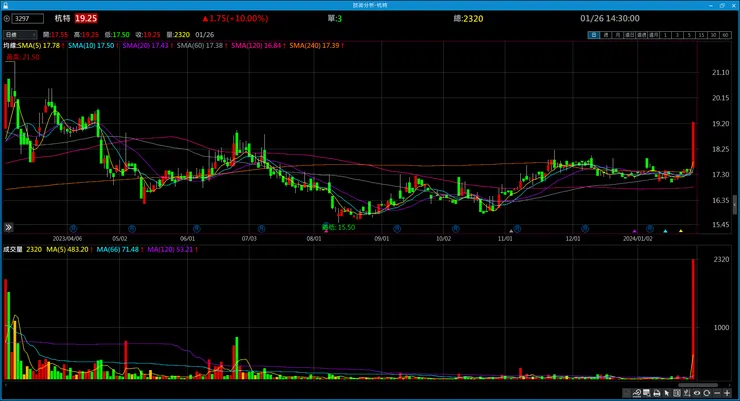Click the highlighted price 19.25 beside stock name
The width and height of the screenshot is (740, 401).
[x=86, y=18]
